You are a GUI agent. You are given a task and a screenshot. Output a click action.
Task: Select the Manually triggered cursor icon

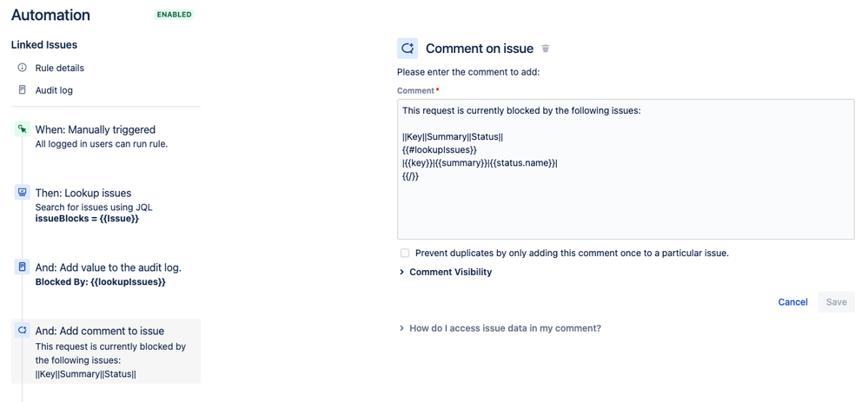pos(22,129)
